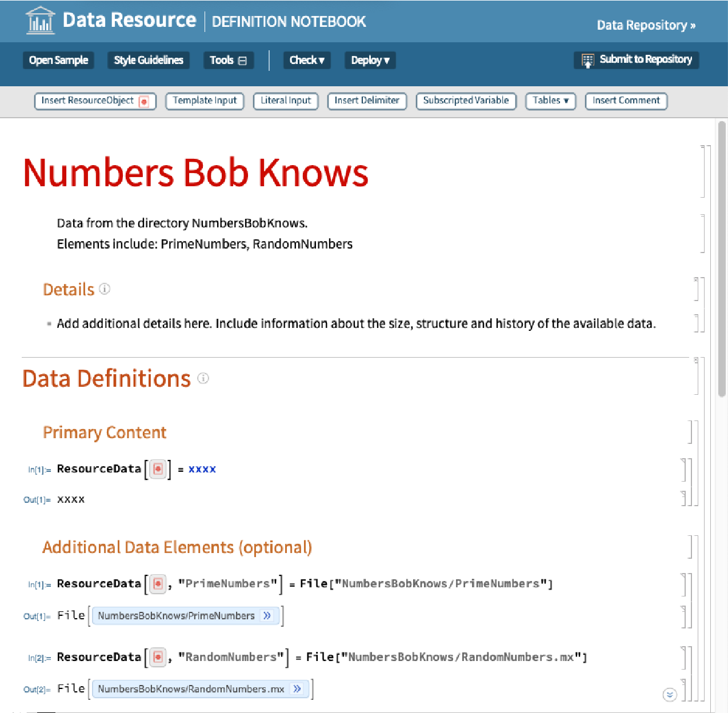Click the ResourceObject icon in PrimeNumbers input

click(x=158, y=584)
